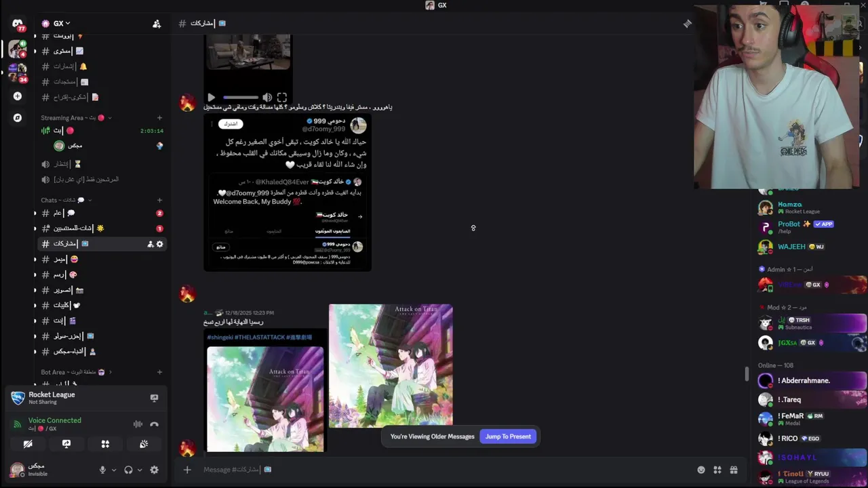868x488 pixels.
Task: Toggle video mute volume icon
Action: 267,98
